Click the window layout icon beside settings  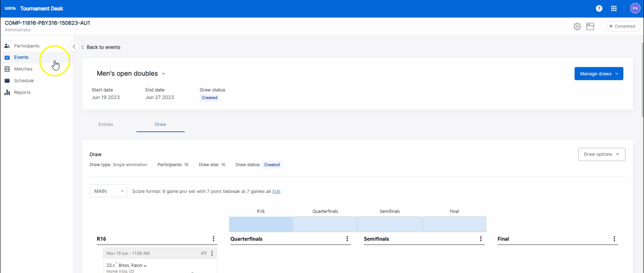tap(590, 26)
